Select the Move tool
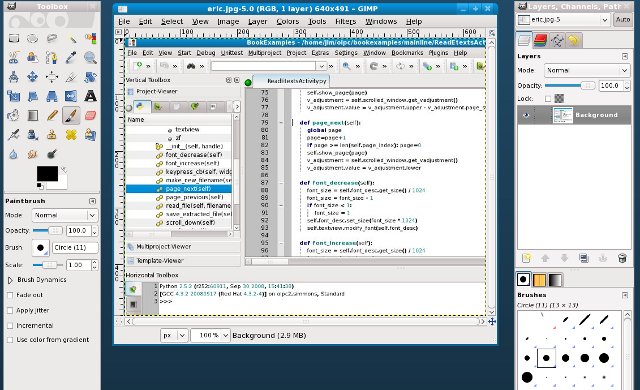This screenshot has height=390, width=640. (33, 77)
